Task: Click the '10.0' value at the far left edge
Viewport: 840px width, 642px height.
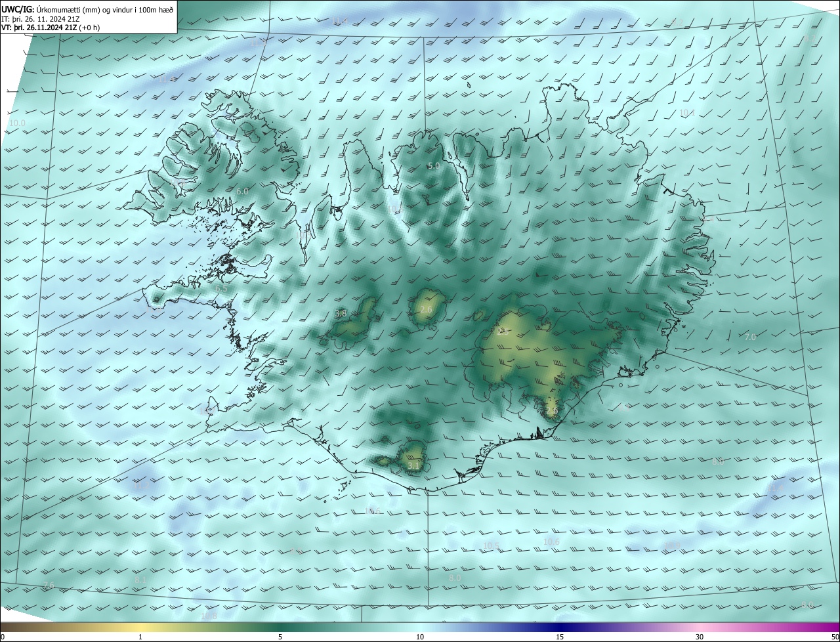Action: [17, 123]
